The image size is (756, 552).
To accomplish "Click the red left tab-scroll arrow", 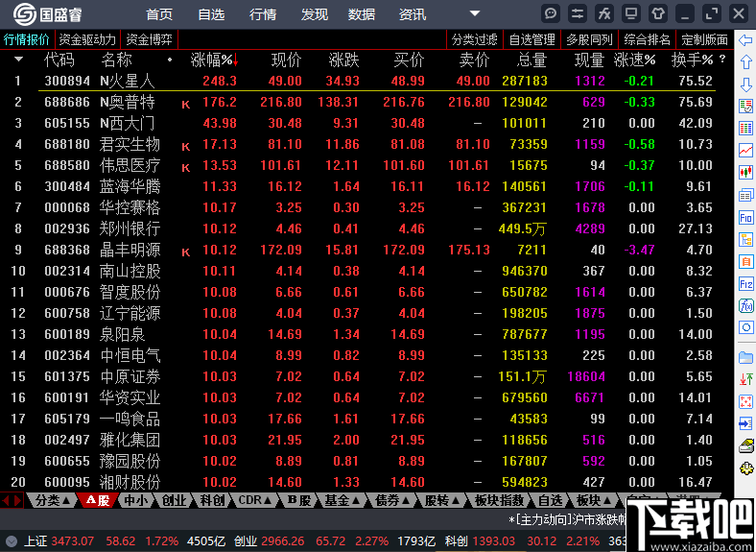I will click(6, 500).
